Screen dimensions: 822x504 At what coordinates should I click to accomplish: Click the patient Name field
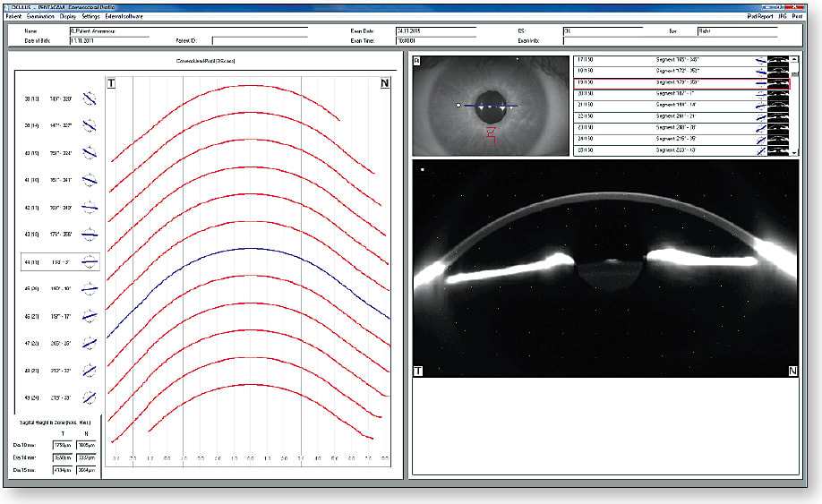point(188,31)
